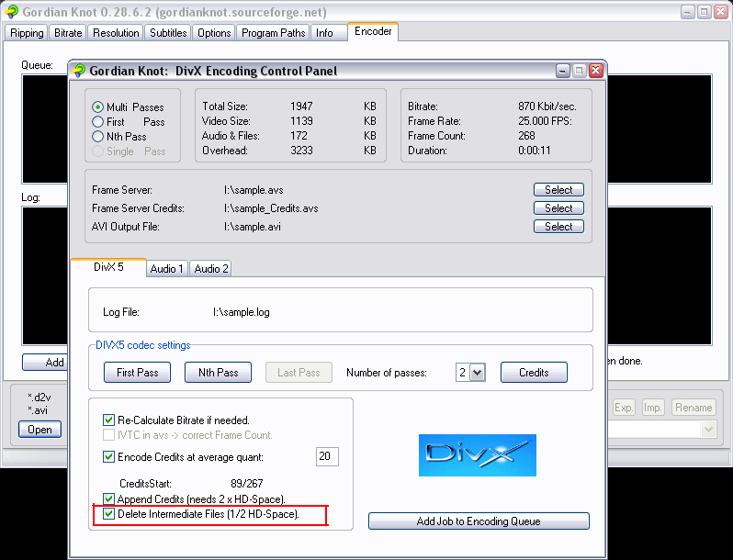Click the DivX logo image
This screenshot has width=733, height=560.
point(478,455)
